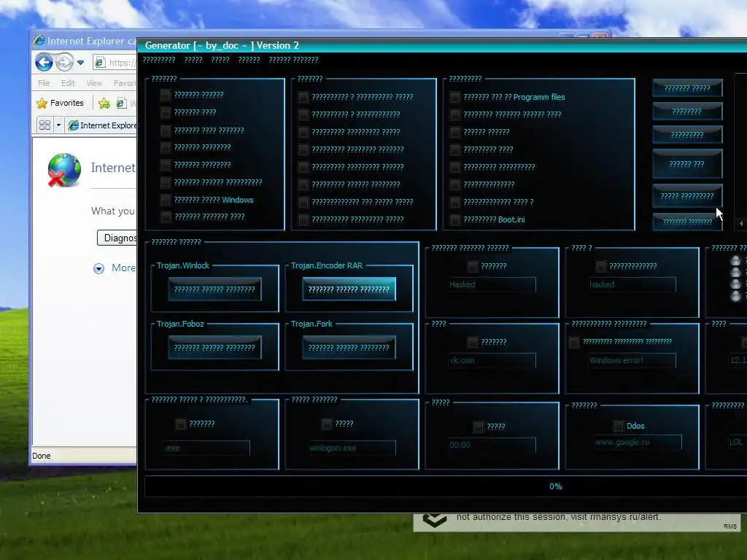Click the globe error icon on IE page
747x560 pixels.
[64, 170]
